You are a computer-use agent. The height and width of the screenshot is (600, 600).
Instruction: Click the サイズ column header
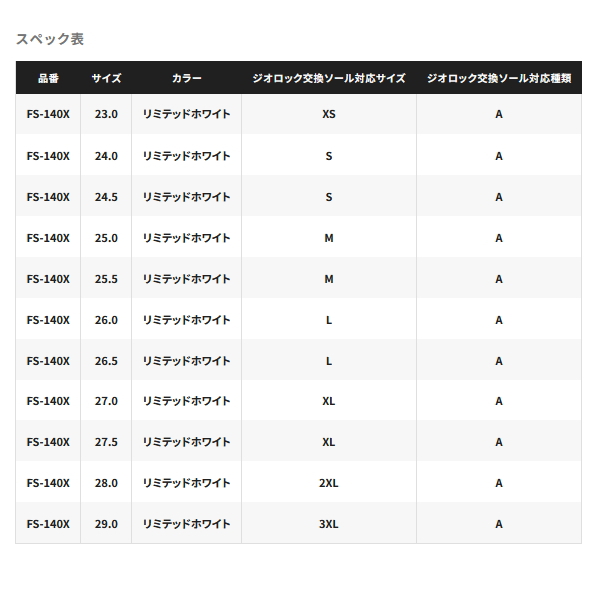[106, 78]
